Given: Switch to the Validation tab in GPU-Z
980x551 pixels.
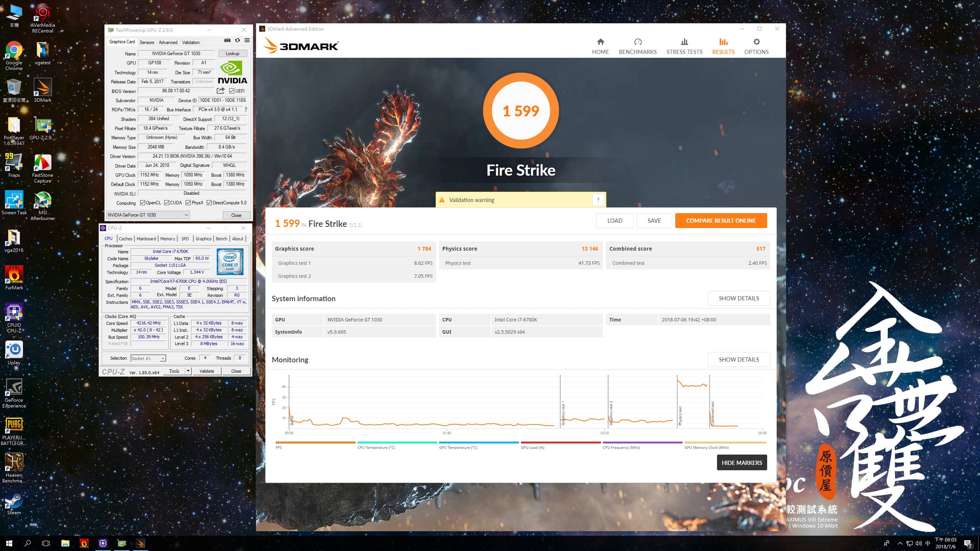Looking at the screenshot, I should [191, 42].
